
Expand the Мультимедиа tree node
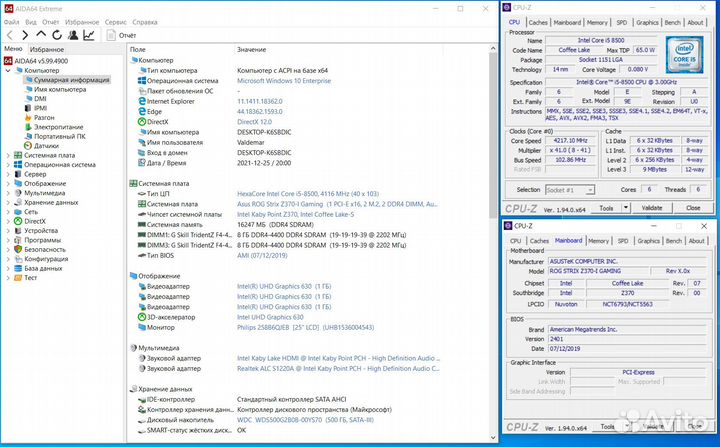8,193
